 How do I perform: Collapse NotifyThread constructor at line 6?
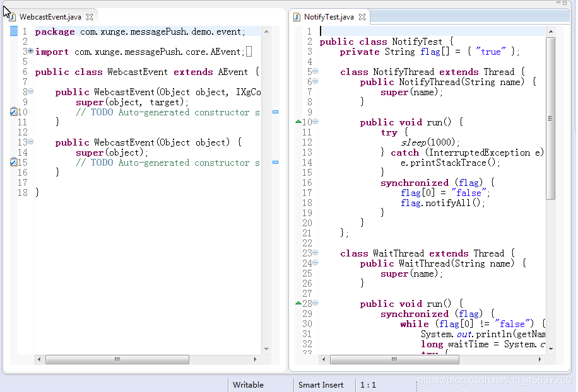point(315,81)
